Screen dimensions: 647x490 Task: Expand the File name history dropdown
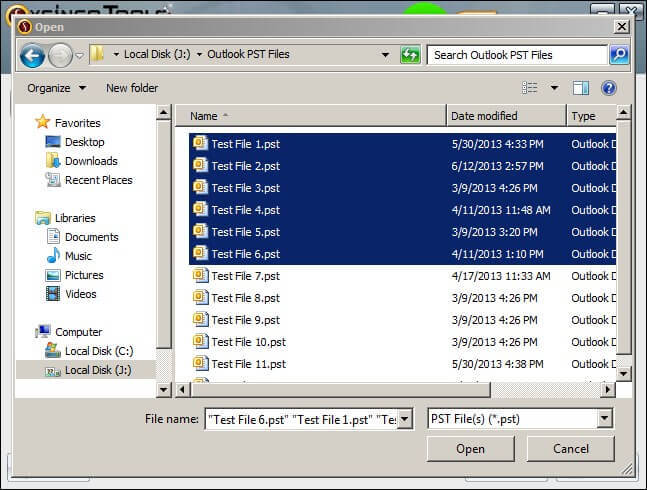[x=404, y=420]
